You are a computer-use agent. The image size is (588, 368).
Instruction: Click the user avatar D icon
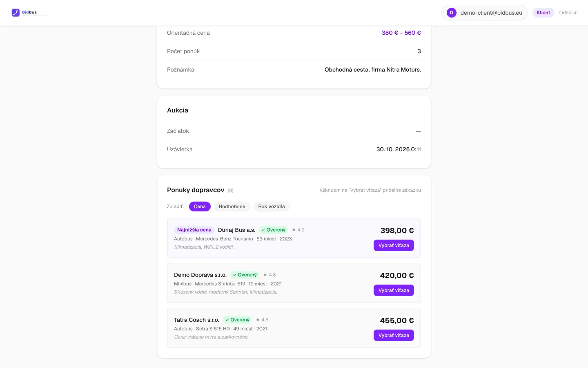pos(451,13)
